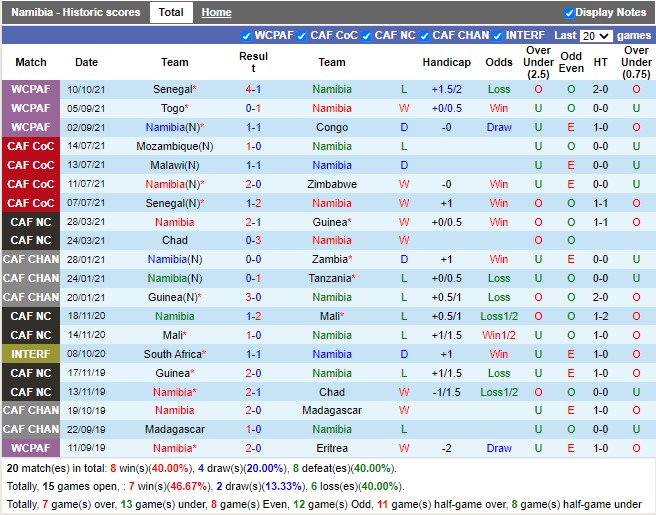The height and width of the screenshot is (515, 656).
Task: Click the Eritrea team link
Action: [x=332, y=448]
